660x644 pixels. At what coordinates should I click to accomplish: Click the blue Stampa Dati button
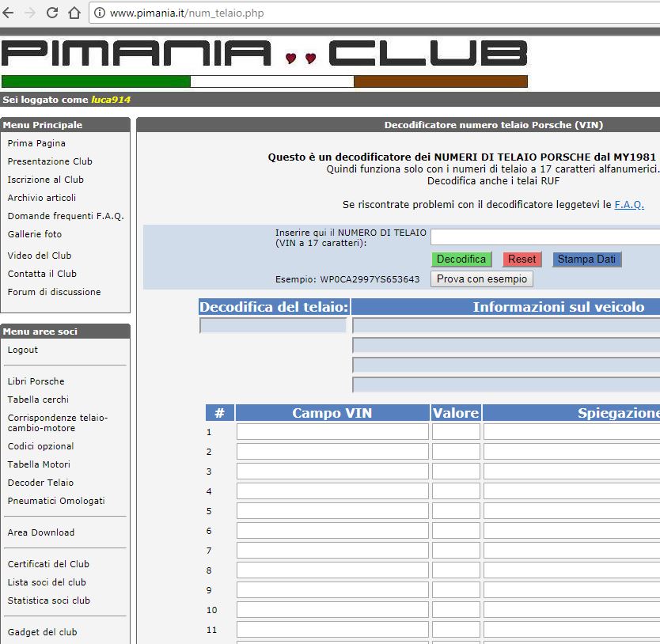(x=586, y=259)
